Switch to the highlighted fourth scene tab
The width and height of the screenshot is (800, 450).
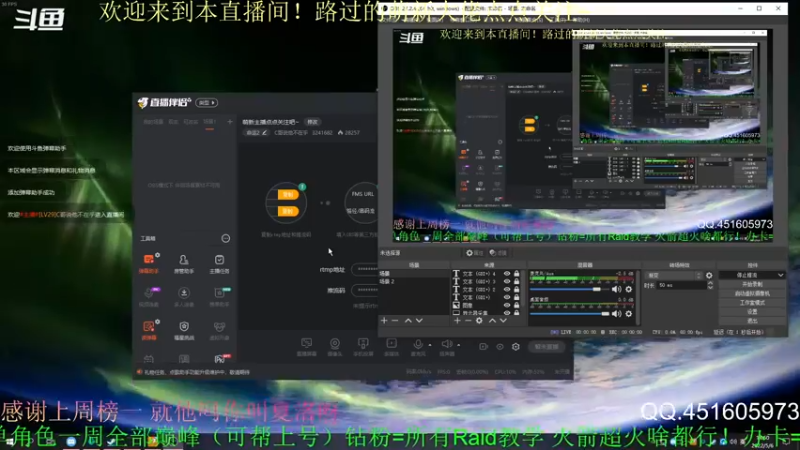point(209,122)
